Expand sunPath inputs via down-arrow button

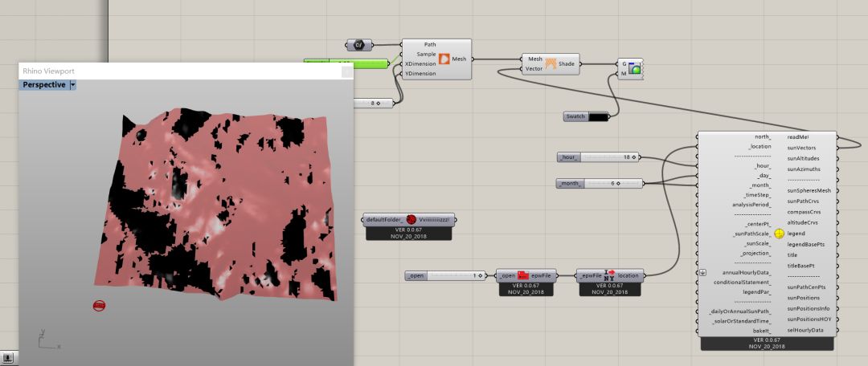tap(702, 272)
